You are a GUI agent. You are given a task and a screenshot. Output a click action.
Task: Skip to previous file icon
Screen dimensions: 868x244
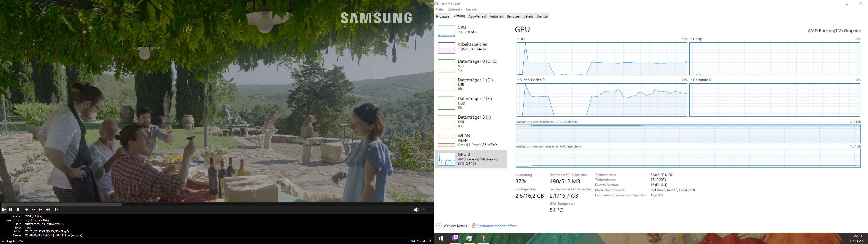[x=27, y=210]
